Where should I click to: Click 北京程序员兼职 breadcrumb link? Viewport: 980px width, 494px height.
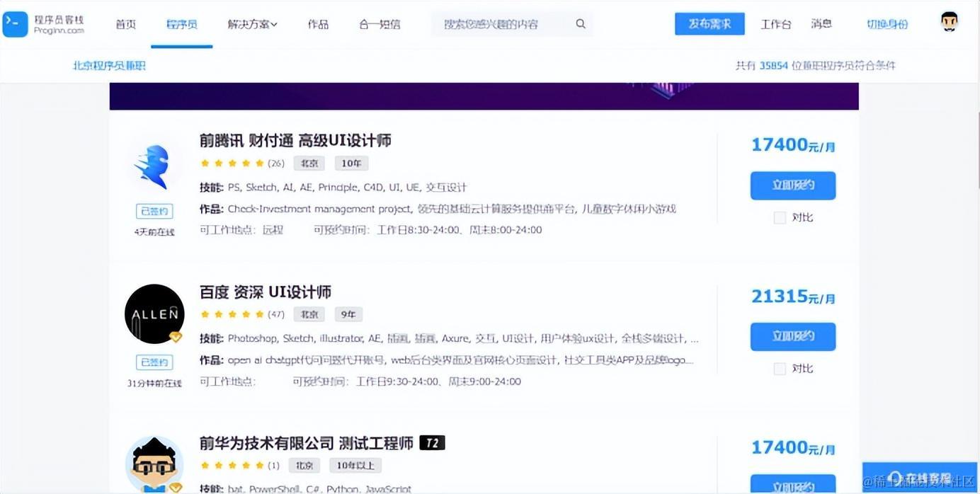[x=110, y=66]
